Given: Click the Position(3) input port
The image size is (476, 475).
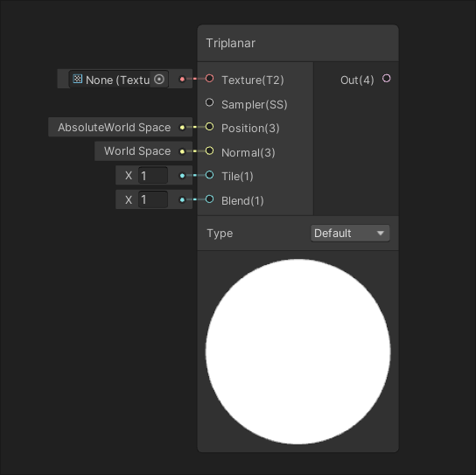Looking at the screenshot, I should tap(209, 127).
